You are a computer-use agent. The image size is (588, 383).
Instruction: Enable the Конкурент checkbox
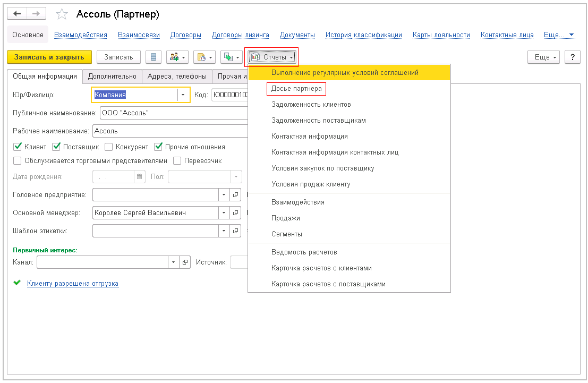109,147
